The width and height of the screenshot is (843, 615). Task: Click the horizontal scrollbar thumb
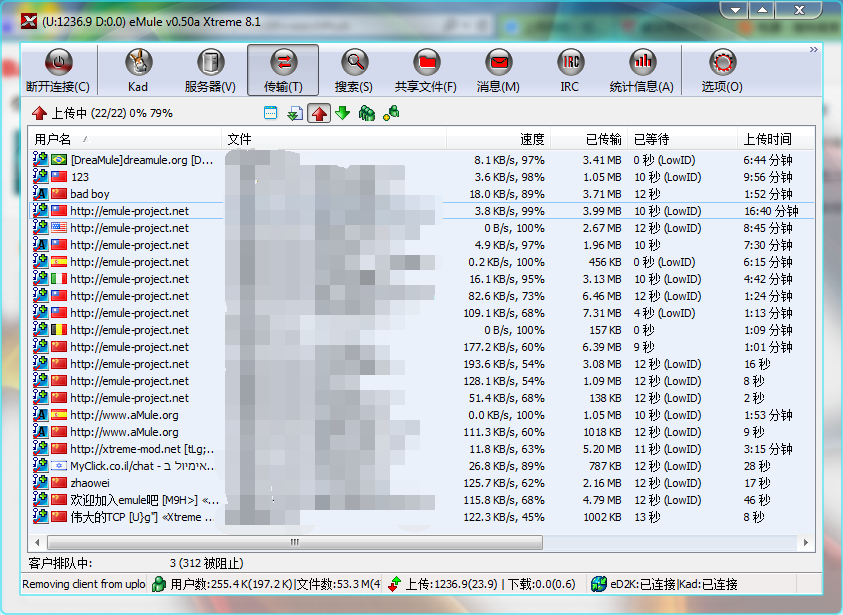tap(295, 542)
